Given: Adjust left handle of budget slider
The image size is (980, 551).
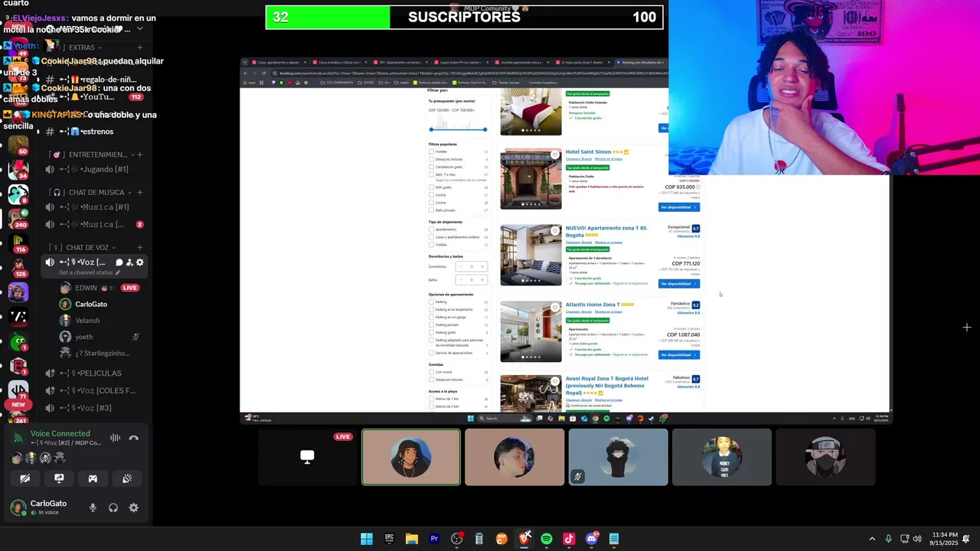Looking at the screenshot, I should [431, 129].
